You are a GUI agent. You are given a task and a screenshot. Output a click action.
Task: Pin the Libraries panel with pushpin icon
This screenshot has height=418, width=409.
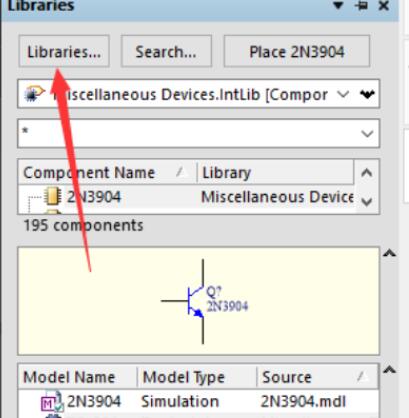click(x=361, y=5)
